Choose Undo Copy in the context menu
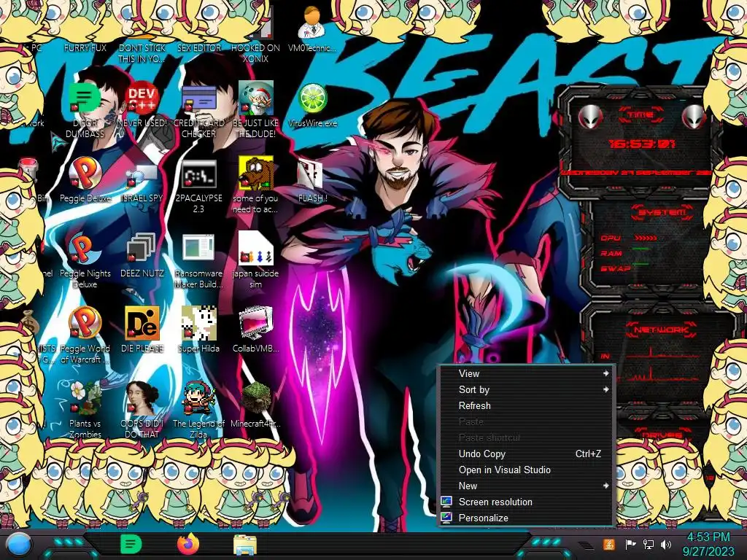The width and height of the screenshot is (747, 560). coord(526,454)
